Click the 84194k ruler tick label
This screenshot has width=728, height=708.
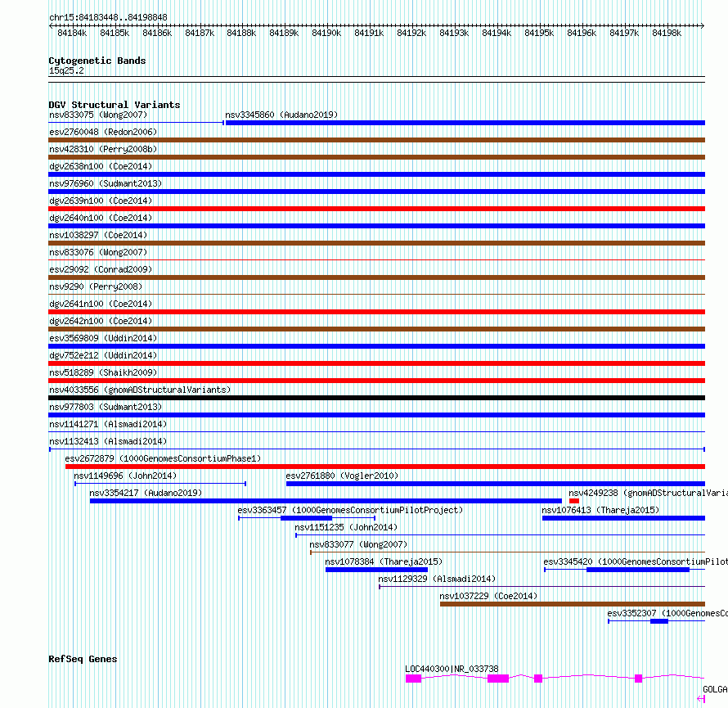pos(497,33)
